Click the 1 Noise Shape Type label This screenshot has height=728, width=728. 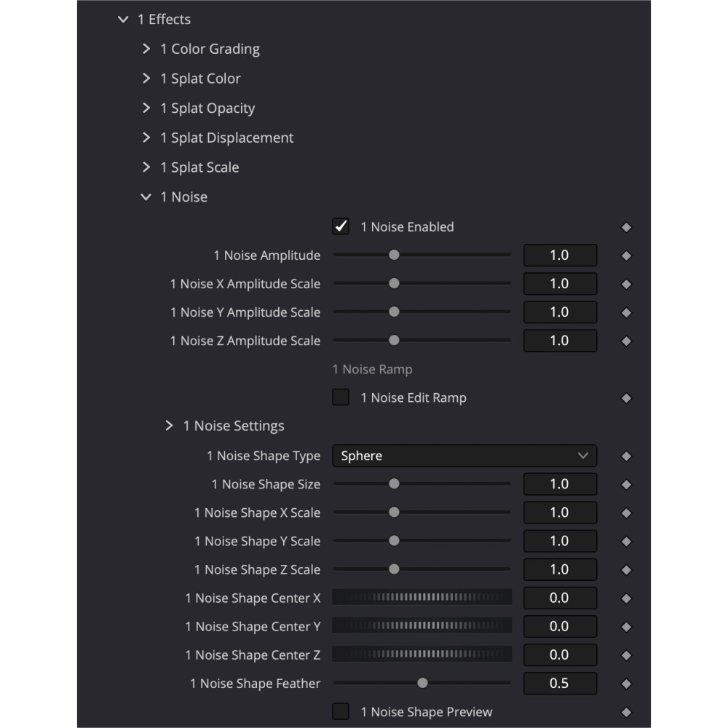pyautogui.click(x=264, y=456)
